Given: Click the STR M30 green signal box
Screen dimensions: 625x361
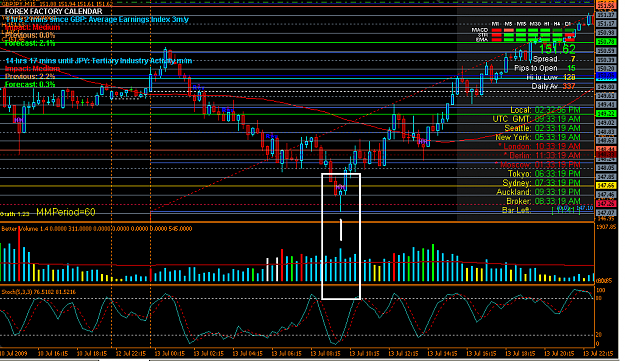Looking at the screenshot, I should [x=533, y=35].
